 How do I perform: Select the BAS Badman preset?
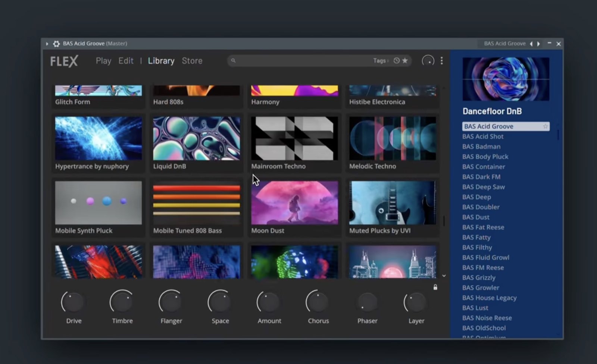[481, 147]
